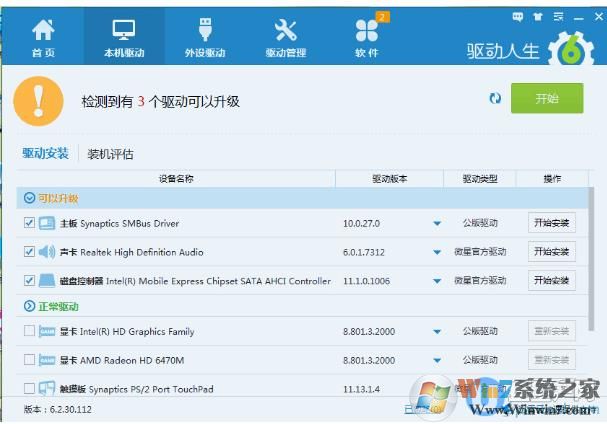Open version dropdown for AMD Radeon HD 6470M
The width and height of the screenshot is (607, 424).
(x=437, y=360)
